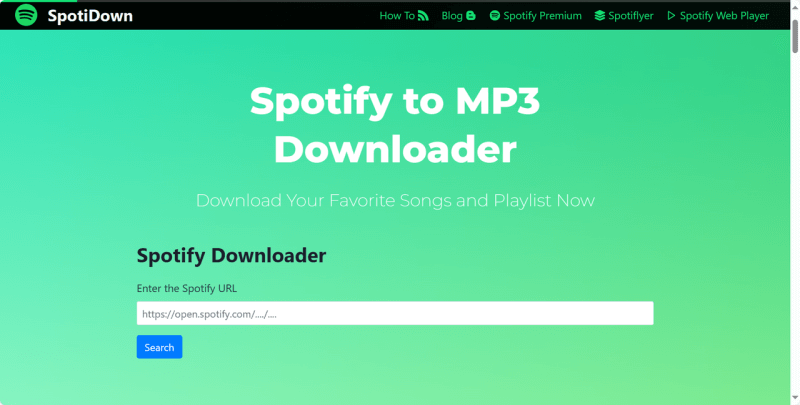Click the Enter the Spotify URL label
Screen dimensions: 800x405
(187, 288)
